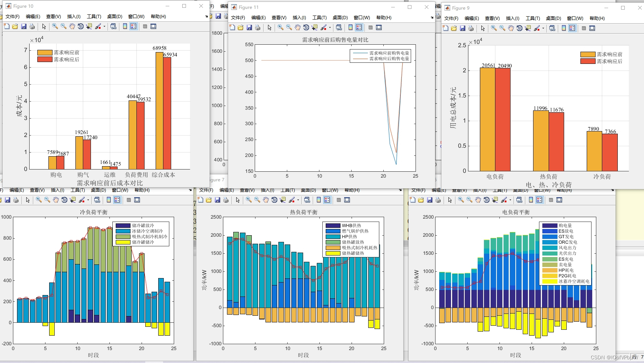
Task: Toggle Insert Legend button in Figure 9
Action: pos(572,28)
